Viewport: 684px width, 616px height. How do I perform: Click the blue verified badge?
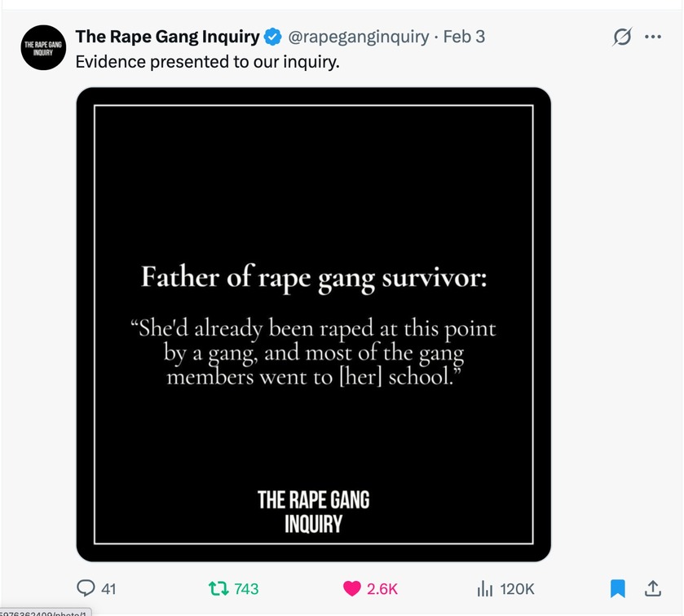273,37
